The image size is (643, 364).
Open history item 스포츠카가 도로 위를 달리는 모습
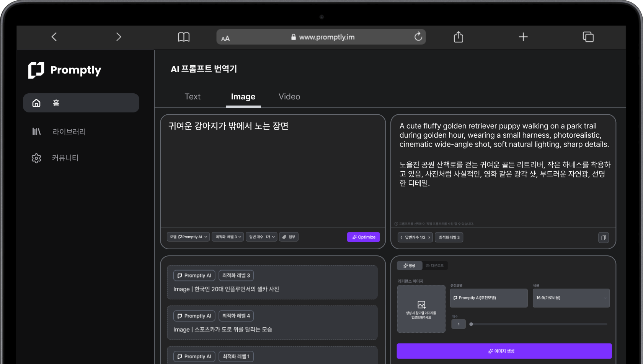coord(273,322)
